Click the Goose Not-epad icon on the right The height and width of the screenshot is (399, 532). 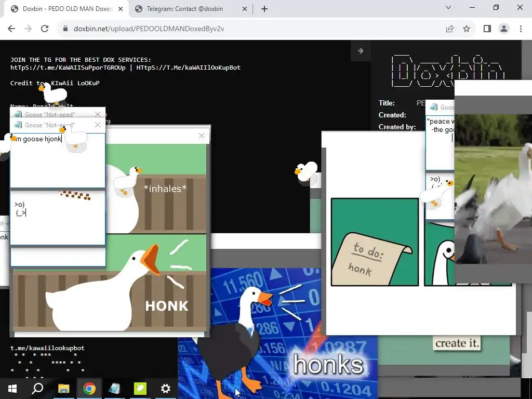(x=433, y=107)
